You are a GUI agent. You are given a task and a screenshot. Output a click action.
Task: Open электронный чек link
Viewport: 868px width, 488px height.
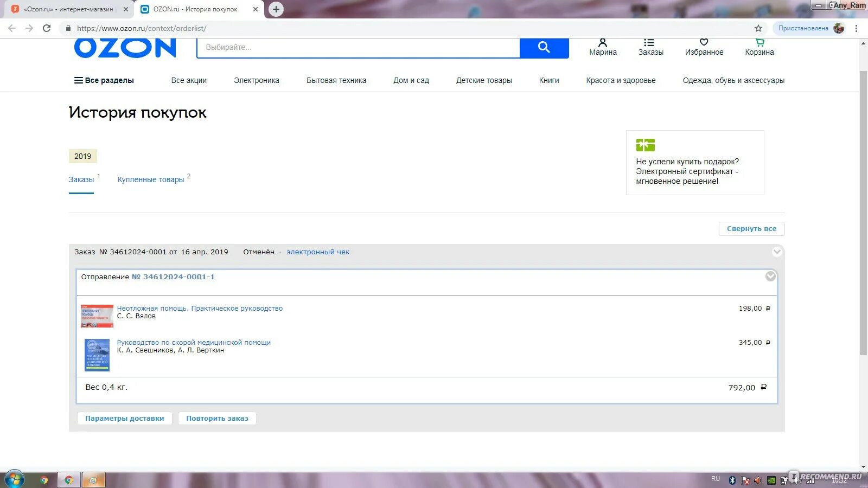[318, 252]
